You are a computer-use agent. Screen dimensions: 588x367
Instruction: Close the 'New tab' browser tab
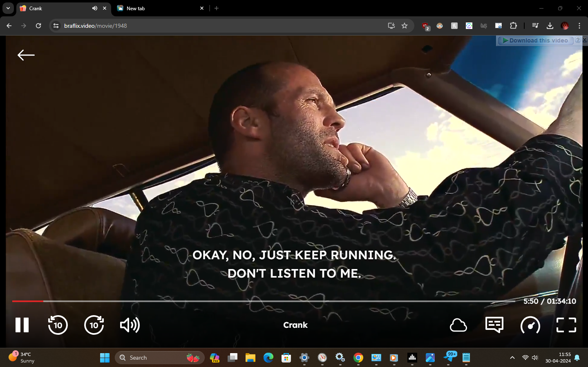pyautogui.click(x=202, y=8)
